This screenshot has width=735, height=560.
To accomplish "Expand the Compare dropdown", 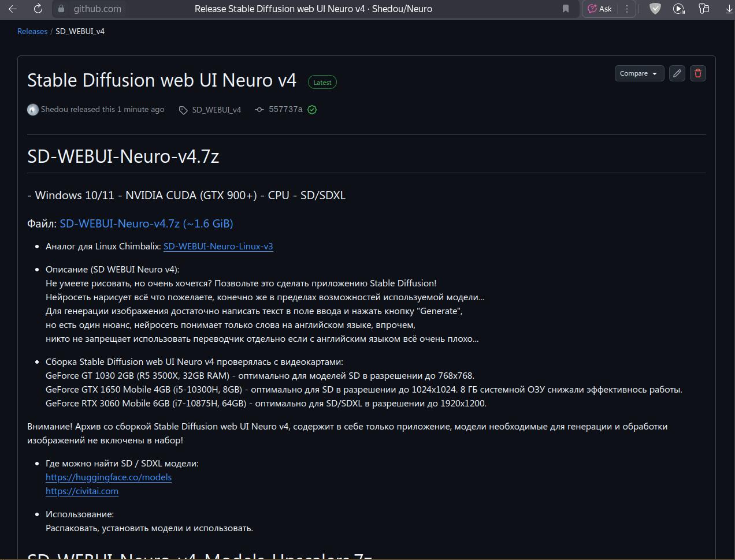I will pyautogui.click(x=639, y=73).
